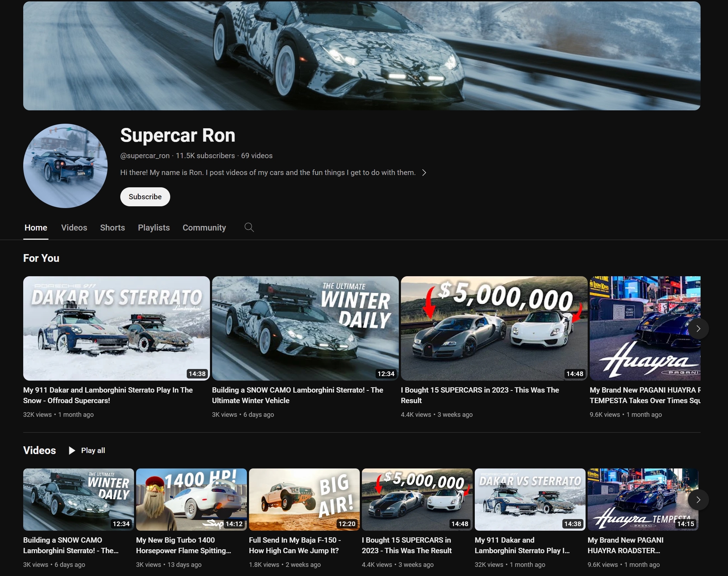
Task: Open Dakar vs Sterrato thumbnail in For You
Action: tap(116, 328)
